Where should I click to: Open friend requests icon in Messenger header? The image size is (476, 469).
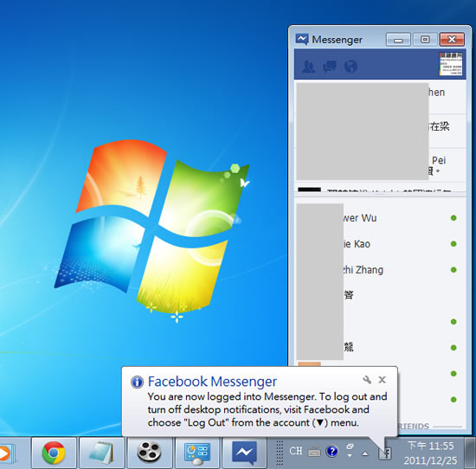309,67
